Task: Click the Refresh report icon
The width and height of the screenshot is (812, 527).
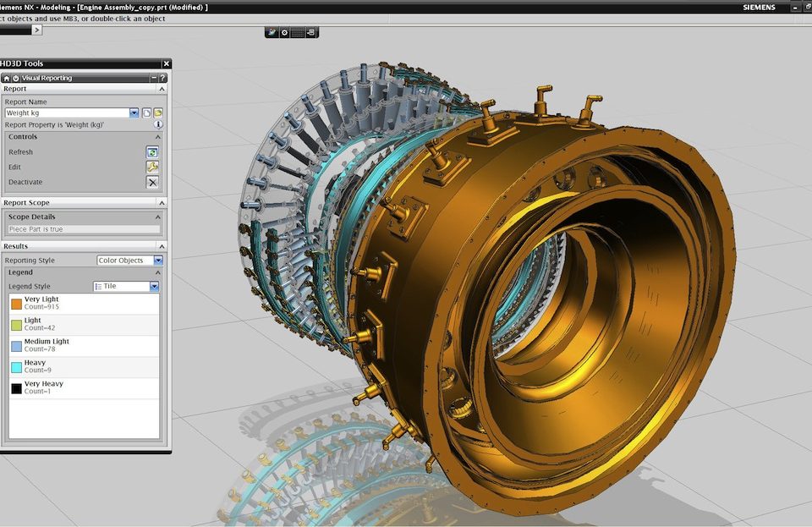Action: tap(152, 152)
